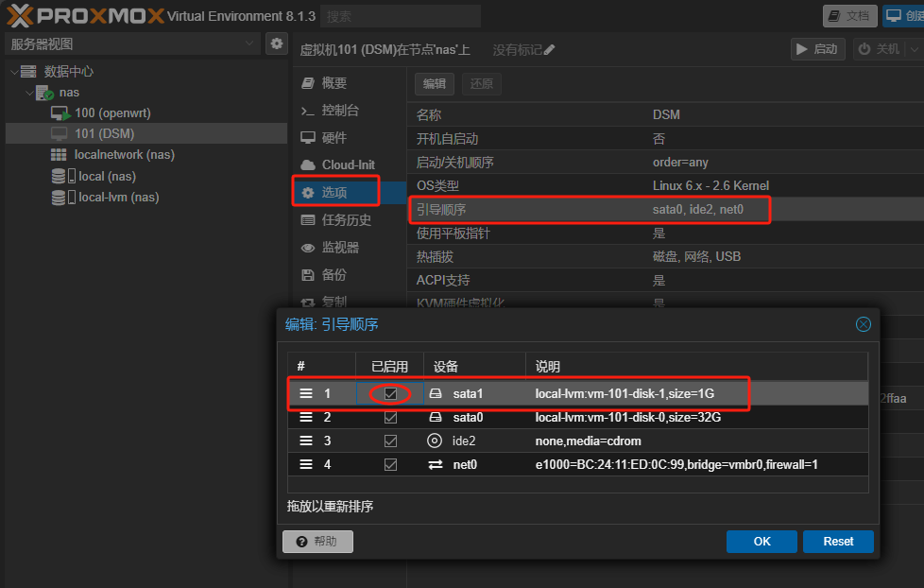The height and width of the screenshot is (588, 924).
Task: Click OK in boot order dialog
Action: 761,542
